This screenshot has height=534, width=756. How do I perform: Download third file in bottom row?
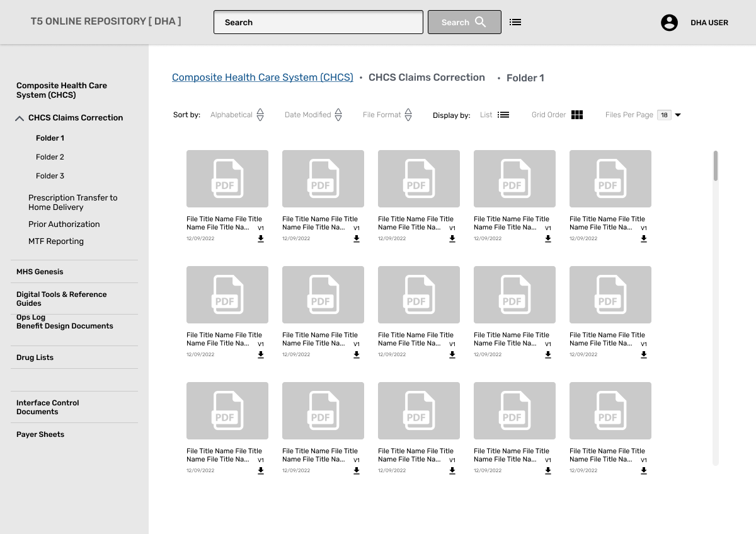point(452,471)
